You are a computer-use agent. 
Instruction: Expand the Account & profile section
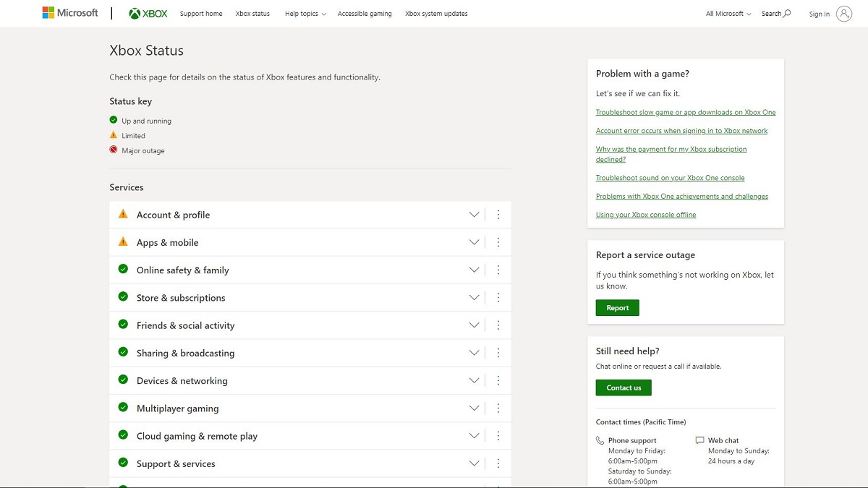[x=474, y=215]
